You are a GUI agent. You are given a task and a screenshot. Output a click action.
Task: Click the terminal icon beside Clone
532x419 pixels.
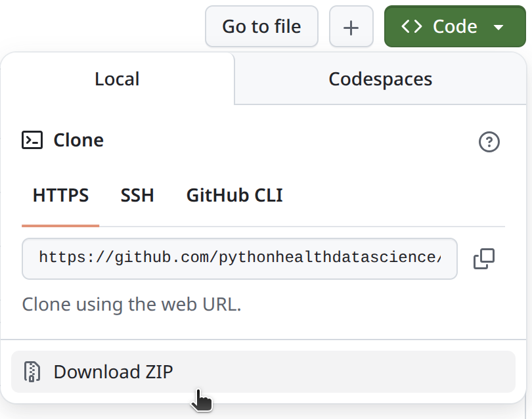[32, 140]
